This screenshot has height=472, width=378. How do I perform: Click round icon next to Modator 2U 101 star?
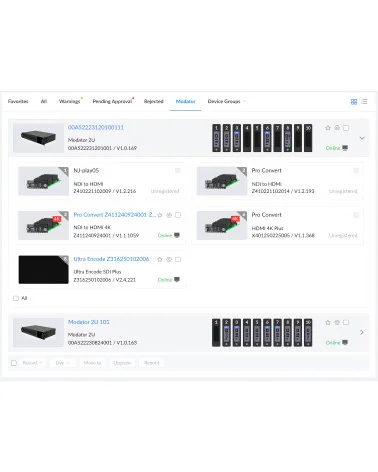(337, 322)
